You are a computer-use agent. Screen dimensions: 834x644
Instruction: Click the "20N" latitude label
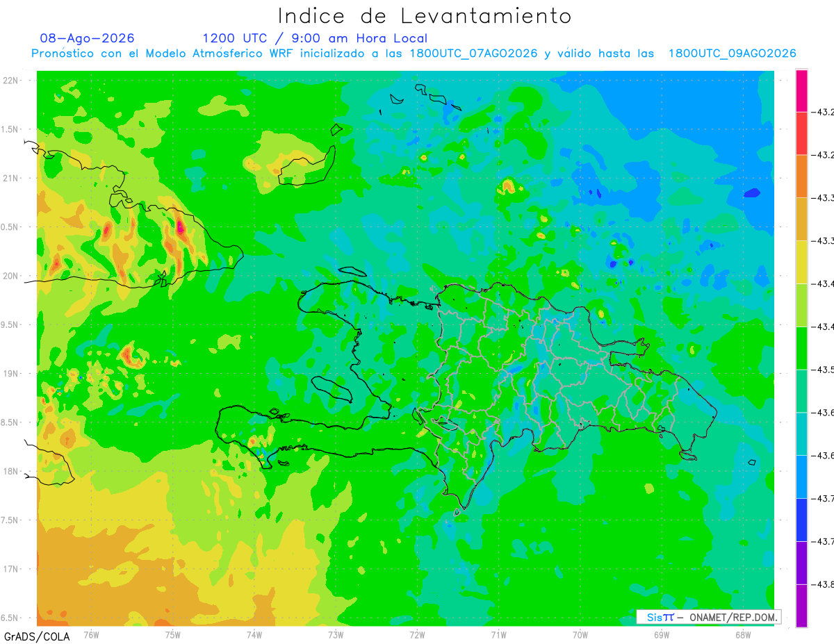(x=11, y=276)
